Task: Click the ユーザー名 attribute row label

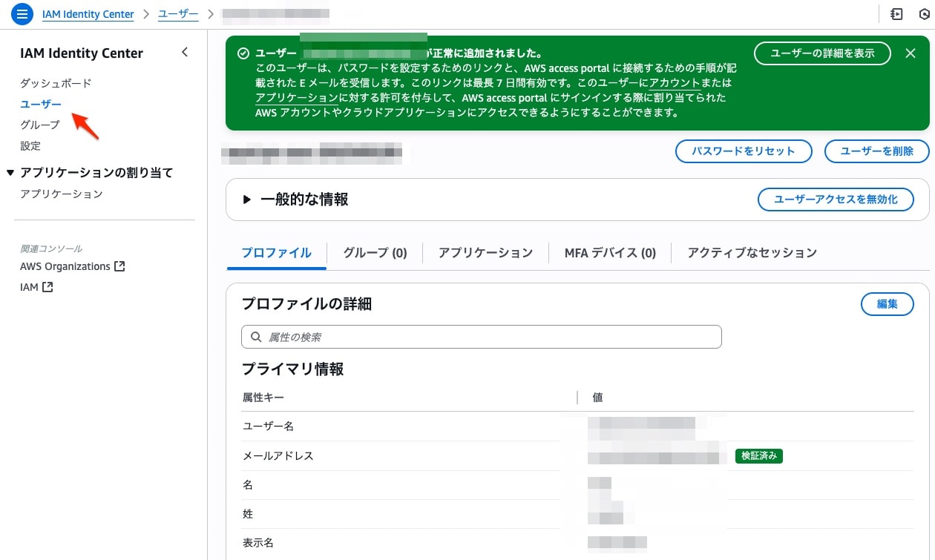Action: coord(269,426)
